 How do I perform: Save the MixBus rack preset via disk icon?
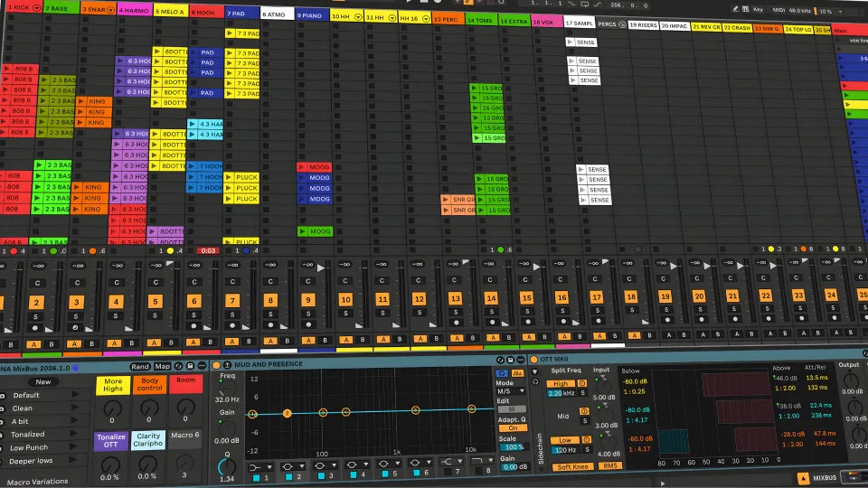(190, 366)
